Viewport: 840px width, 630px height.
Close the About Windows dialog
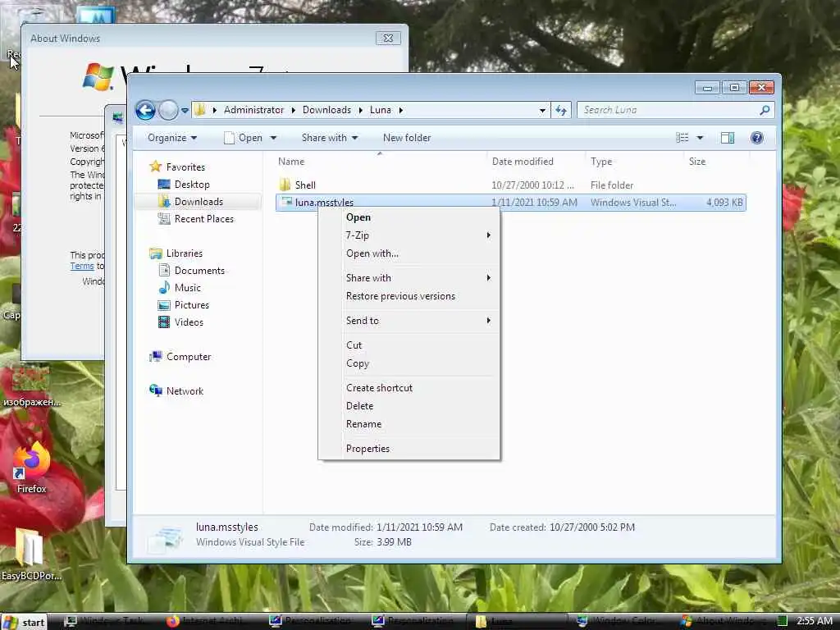click(x=388, y=39)
